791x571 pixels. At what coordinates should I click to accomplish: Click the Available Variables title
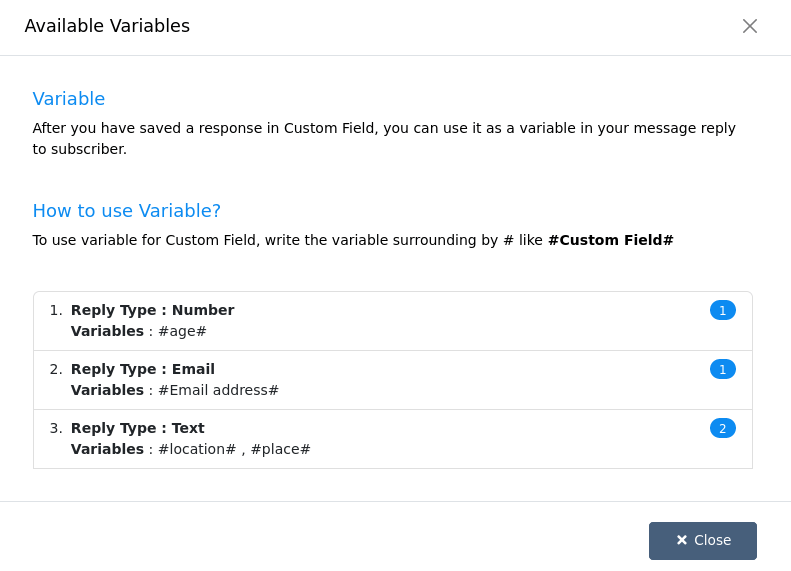(107, 26)
